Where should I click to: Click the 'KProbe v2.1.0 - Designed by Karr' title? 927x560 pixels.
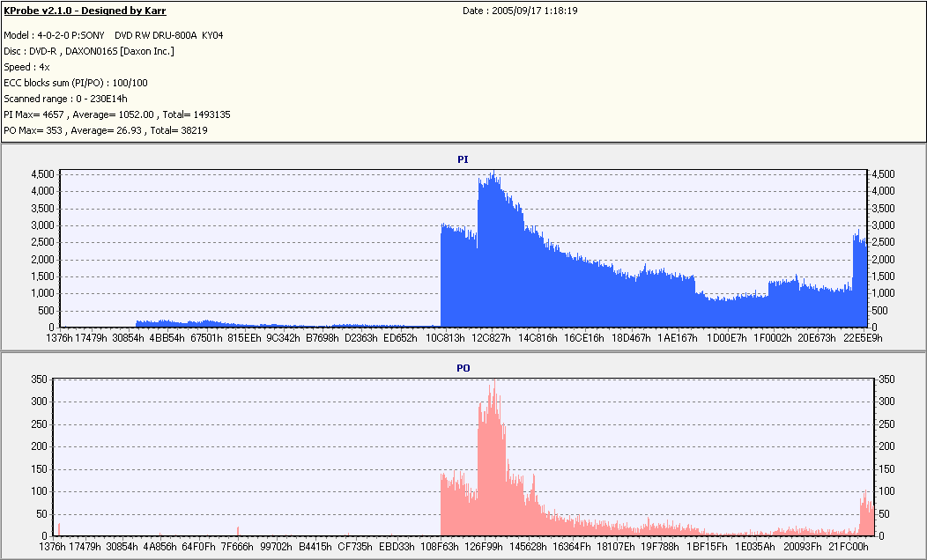[x=85, y=11]
